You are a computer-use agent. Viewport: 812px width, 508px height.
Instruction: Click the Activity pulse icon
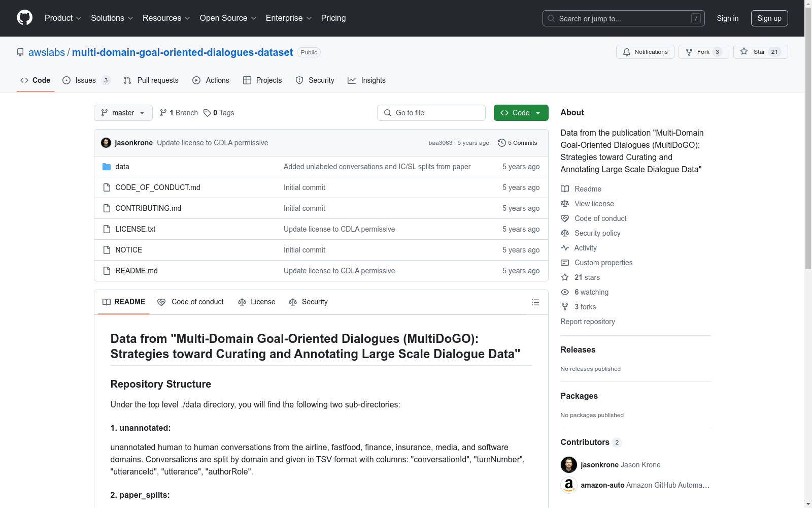pyautogui.click(x=565, y=248)
